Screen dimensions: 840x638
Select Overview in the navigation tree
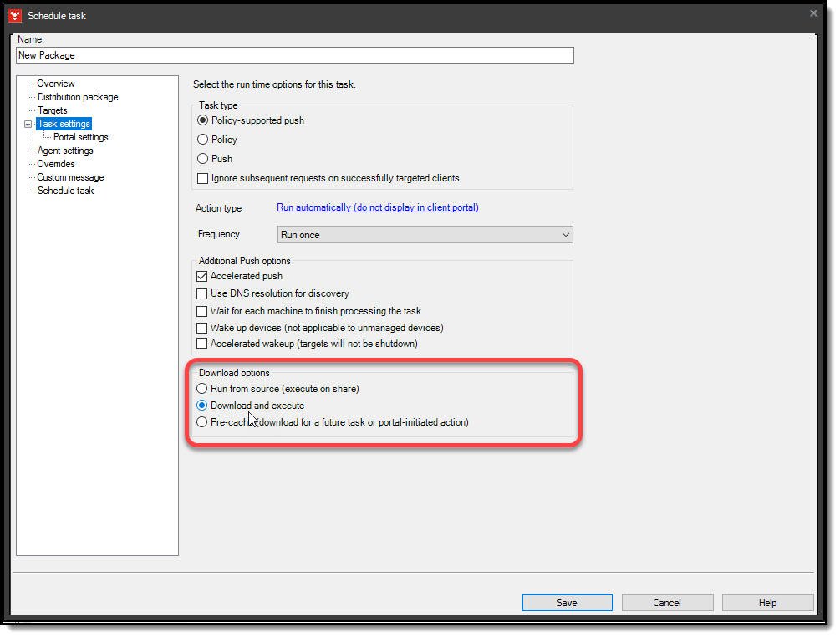55,84
